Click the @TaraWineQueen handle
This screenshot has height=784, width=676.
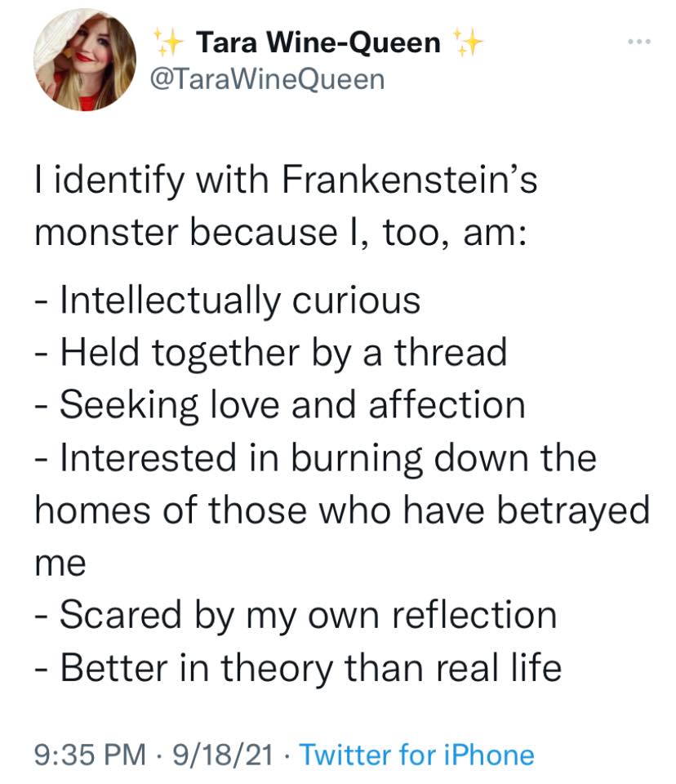(268, 80)
